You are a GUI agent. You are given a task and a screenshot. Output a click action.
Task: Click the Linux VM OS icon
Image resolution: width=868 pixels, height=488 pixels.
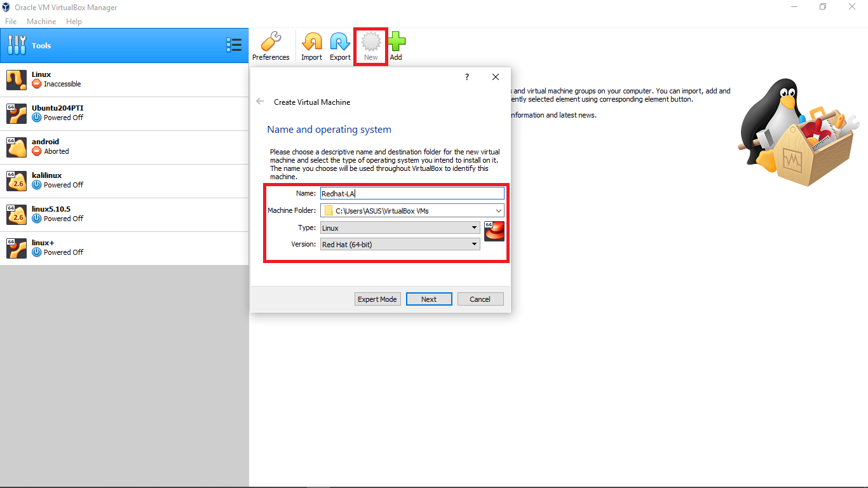pos(17,79)
